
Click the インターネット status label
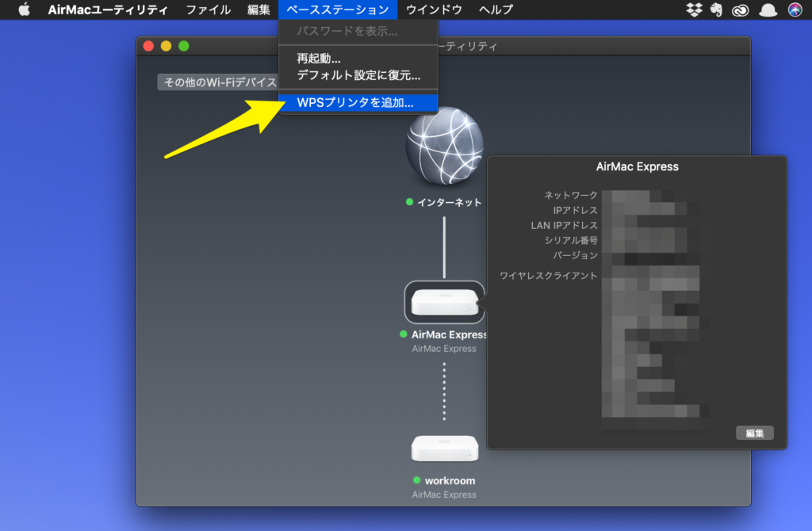pos(449,202)
